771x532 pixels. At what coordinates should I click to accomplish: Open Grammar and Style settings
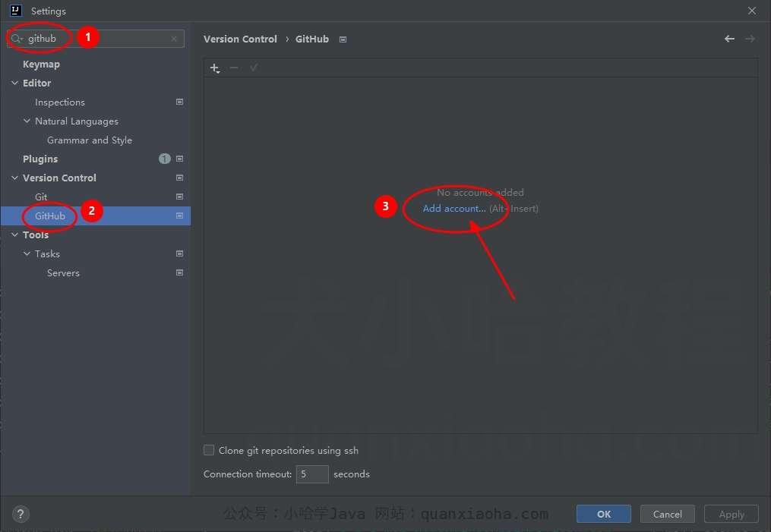90,140
